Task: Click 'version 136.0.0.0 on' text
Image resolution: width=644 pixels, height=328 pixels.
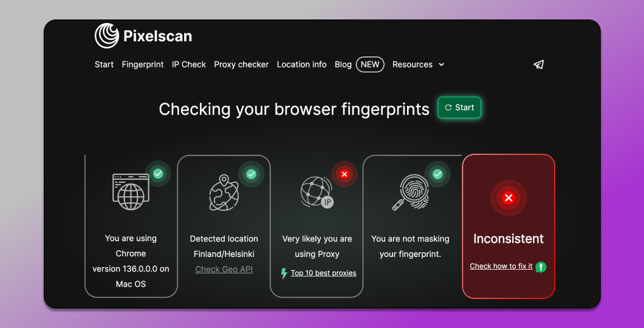Action: click(131, 269)
